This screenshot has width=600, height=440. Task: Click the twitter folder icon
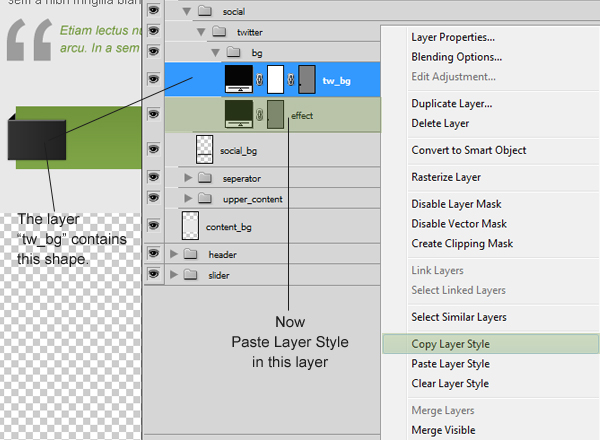point(219,31)
